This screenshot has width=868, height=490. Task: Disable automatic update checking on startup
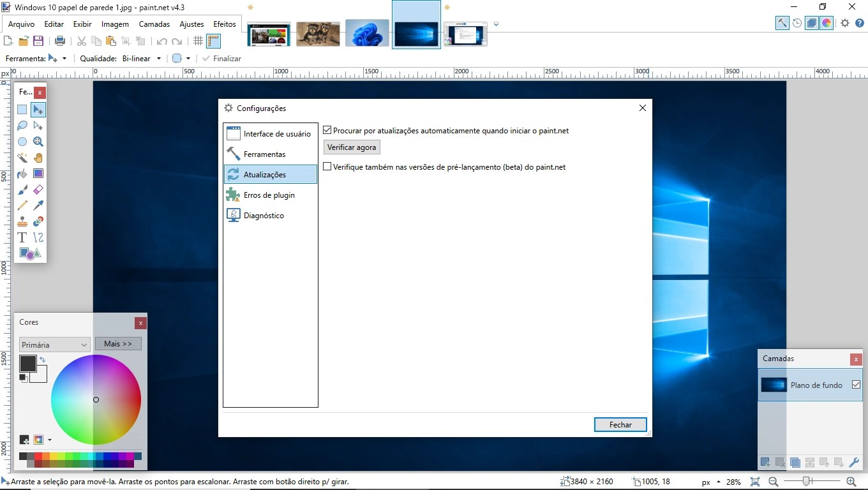tap(327, 130)
